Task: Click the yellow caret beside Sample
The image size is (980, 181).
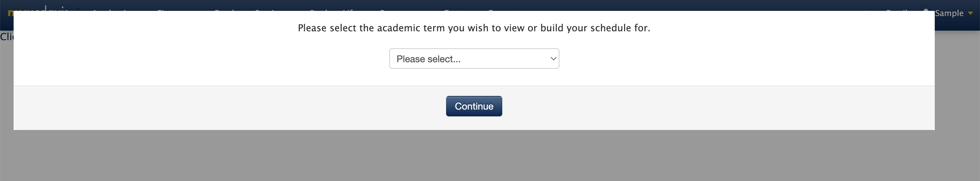Action: [x=970, y=13]
